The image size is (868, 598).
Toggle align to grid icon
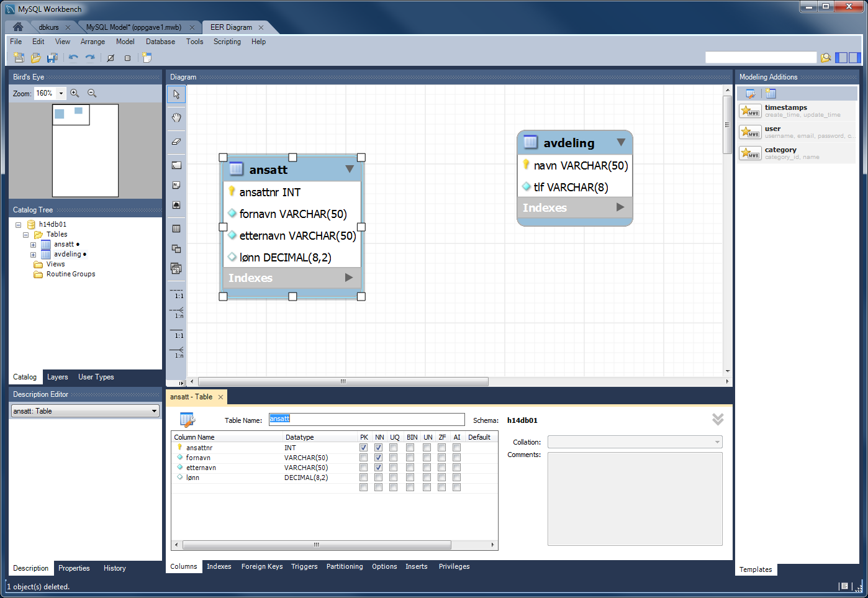[127, 58]
